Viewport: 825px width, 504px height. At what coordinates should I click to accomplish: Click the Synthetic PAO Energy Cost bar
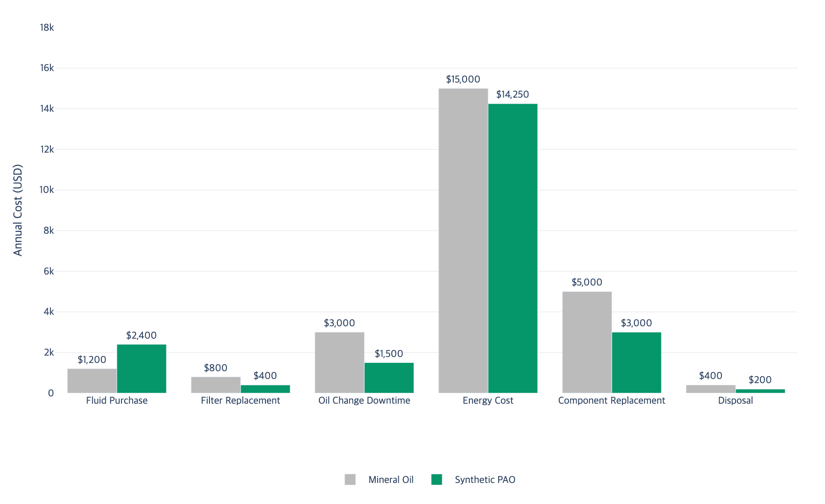click(x=513, y=248)
